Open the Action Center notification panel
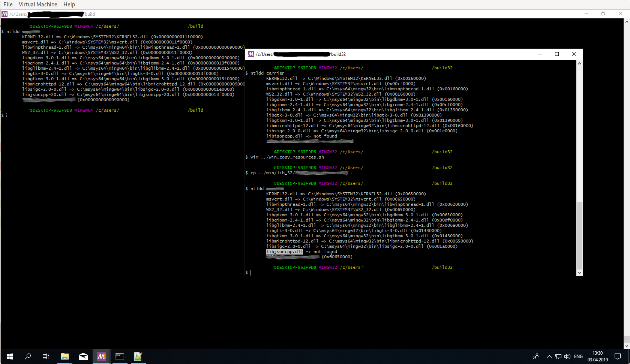 pyautogui.click(x=618, y=357)
